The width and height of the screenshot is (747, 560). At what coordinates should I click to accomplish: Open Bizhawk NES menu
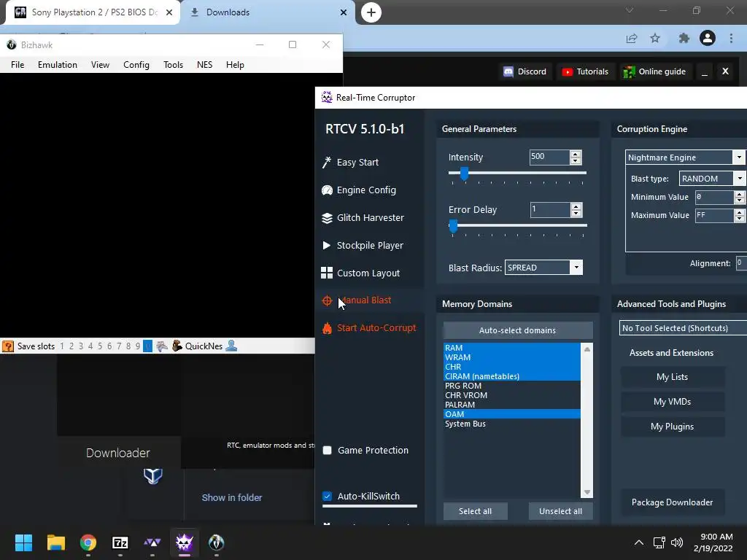click(x=205, y=65)
